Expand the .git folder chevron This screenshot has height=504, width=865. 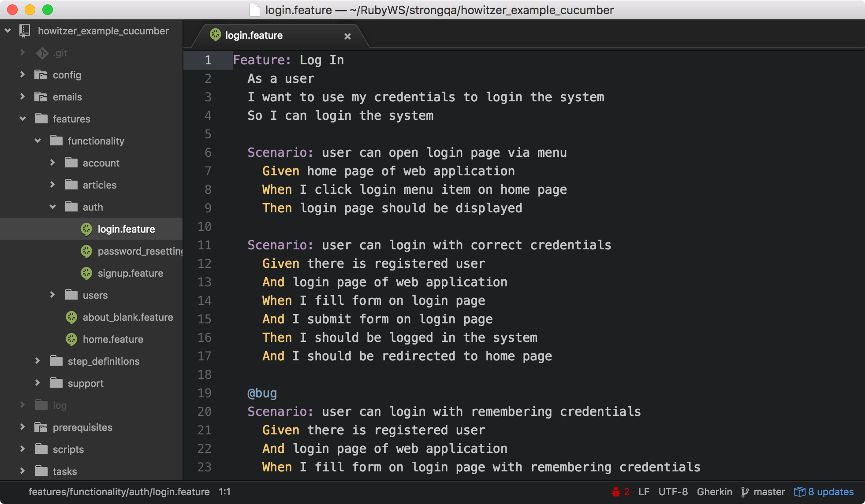(x=22, y=53)
